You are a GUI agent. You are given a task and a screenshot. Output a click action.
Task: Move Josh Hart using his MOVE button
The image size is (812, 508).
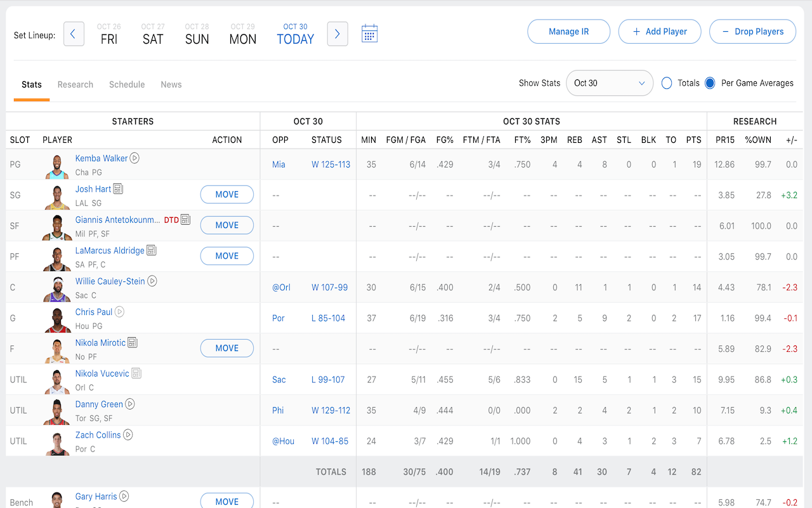[226, 195]
